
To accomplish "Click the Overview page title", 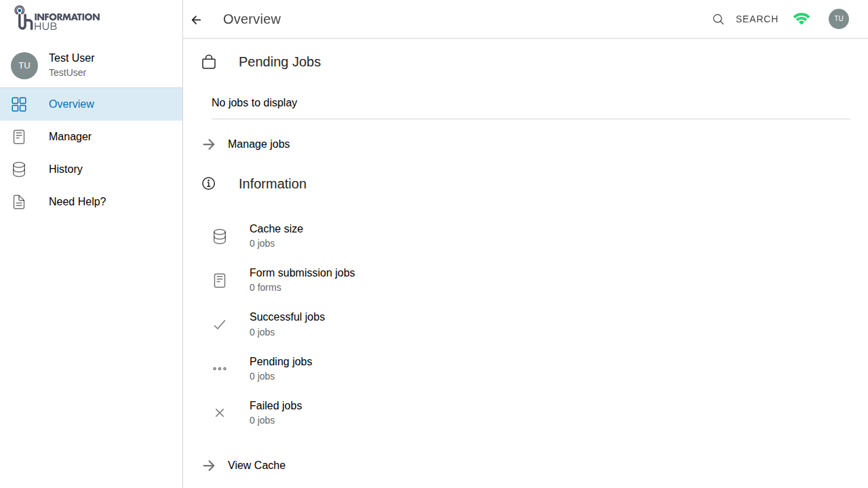I will 252,20.
